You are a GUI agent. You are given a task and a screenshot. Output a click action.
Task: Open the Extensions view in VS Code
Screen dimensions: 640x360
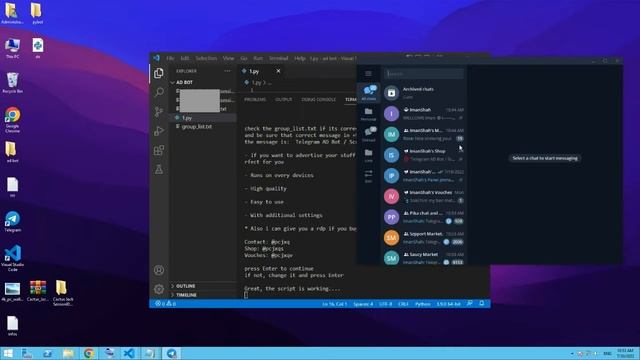pos(159,150)
